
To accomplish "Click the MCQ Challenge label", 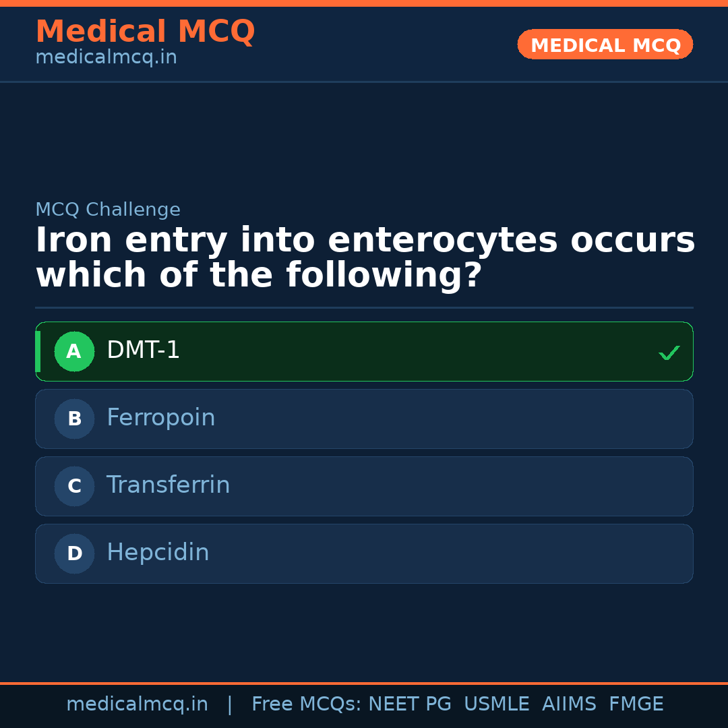I will click(x=108, y=210).
